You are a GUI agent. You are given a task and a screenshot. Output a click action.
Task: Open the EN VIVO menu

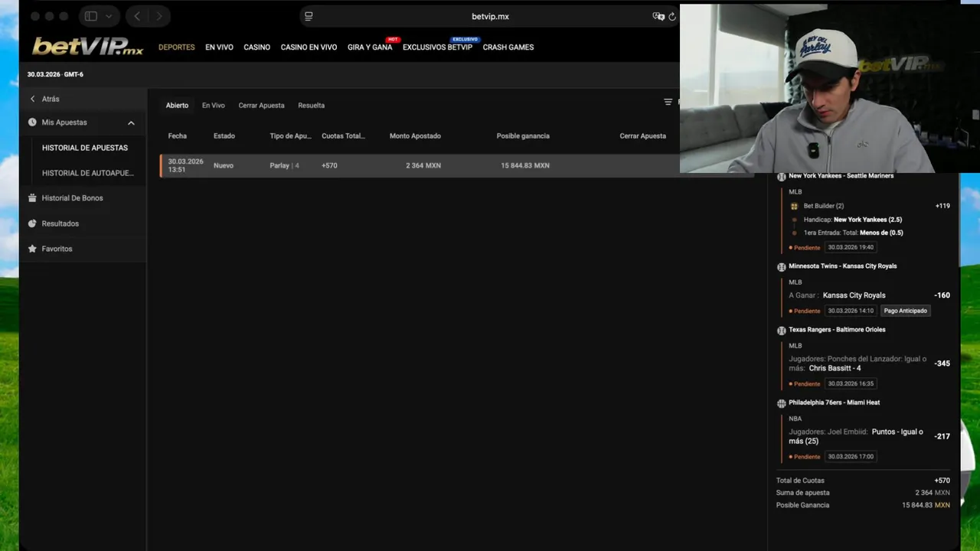(x=219, y=47)
